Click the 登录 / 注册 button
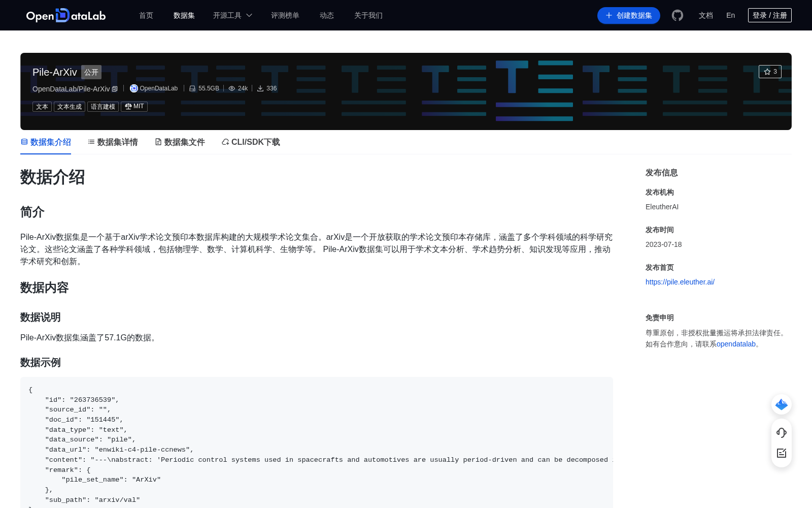The height and width of the screenshot is (508, 812). (x=770, y=15)
